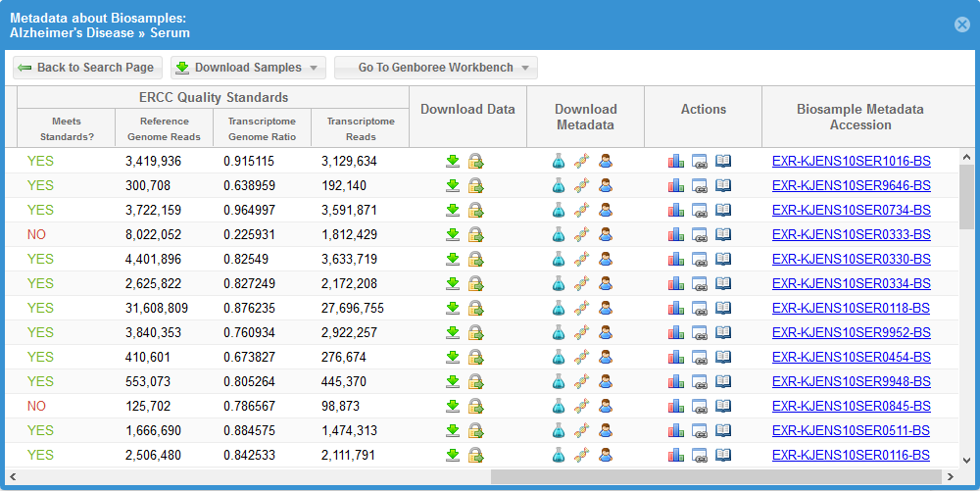This screenshot has width=980, height=491.
Task: Click person icon in EXR-KJENS10SER0330-BS row
Action: pos(606,259)
